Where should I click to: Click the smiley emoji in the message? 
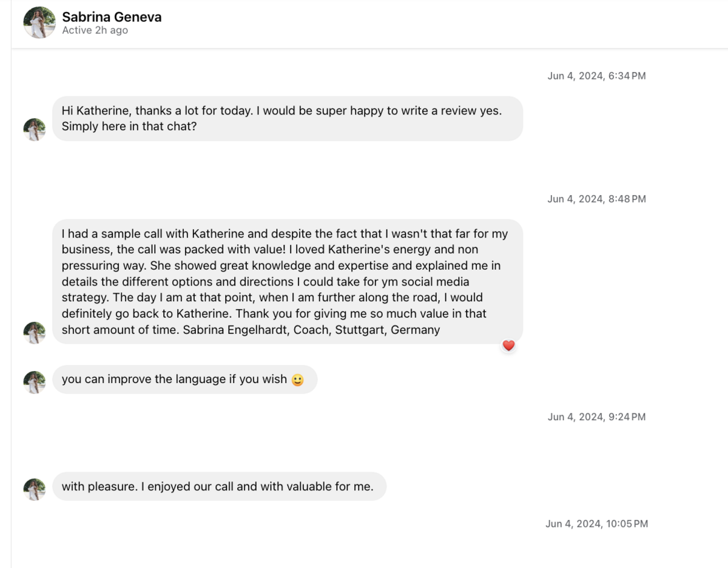click(x=297, y=380)
